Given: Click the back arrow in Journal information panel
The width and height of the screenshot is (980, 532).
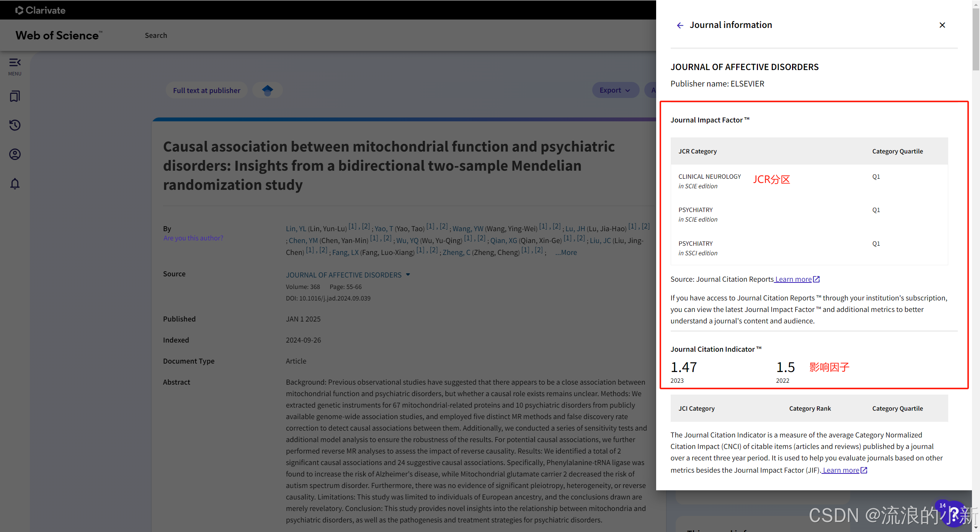Looking at the screenshot, I should coord(680,25).
